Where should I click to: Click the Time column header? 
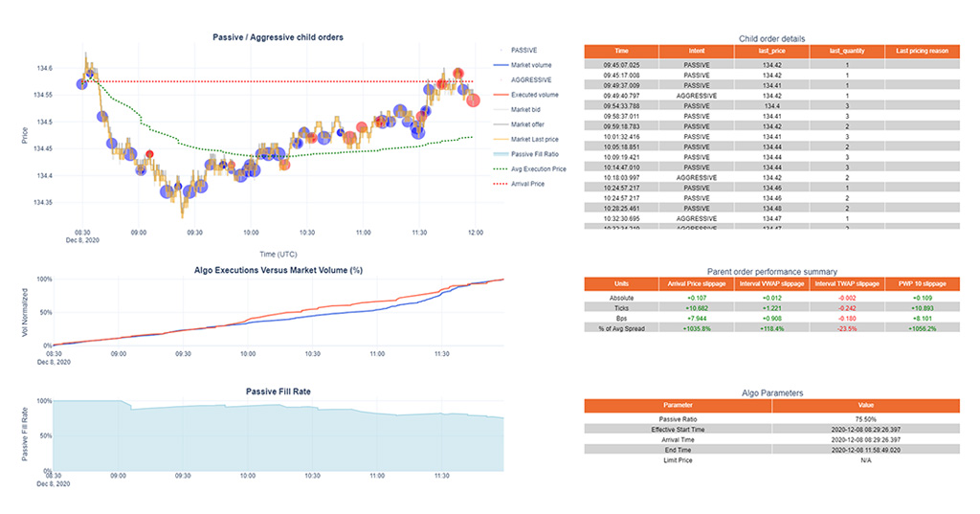(621, 51)
